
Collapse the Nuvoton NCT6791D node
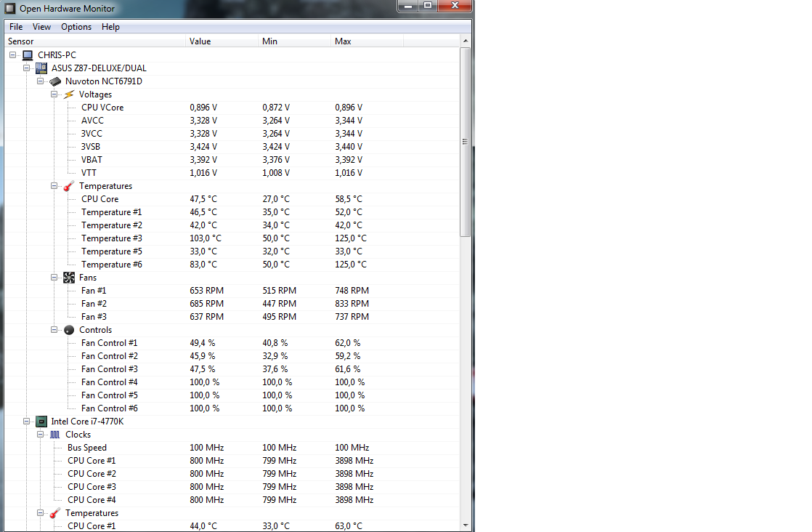41,81
